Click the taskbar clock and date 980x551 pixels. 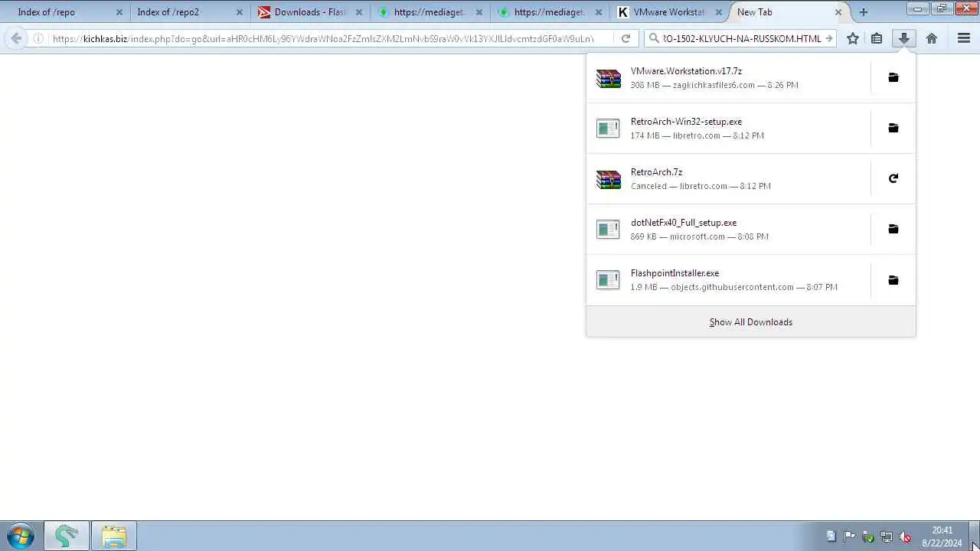[942, 536]
